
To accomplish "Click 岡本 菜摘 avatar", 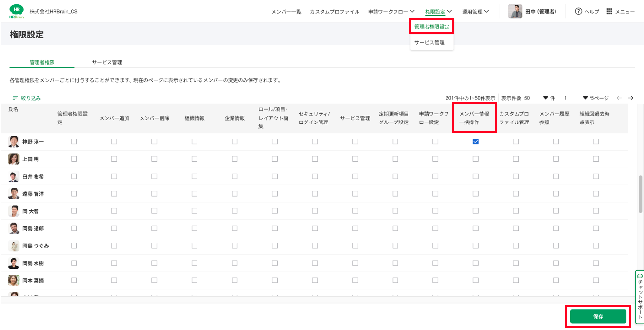I will (14, 280).
